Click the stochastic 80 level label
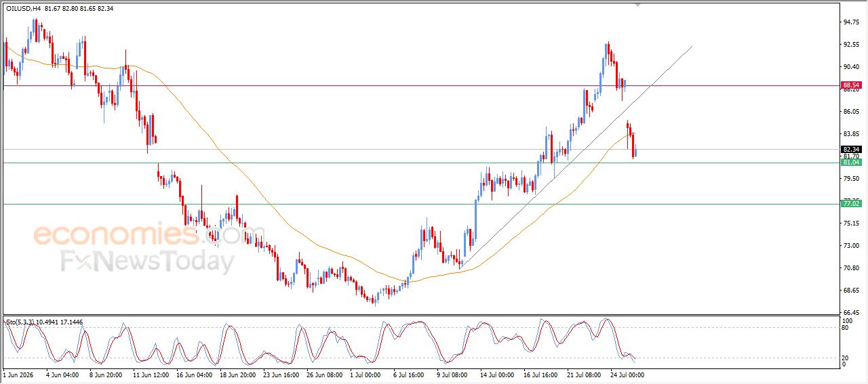The height and width of the screenshot is (384, 868). [846, 327]
